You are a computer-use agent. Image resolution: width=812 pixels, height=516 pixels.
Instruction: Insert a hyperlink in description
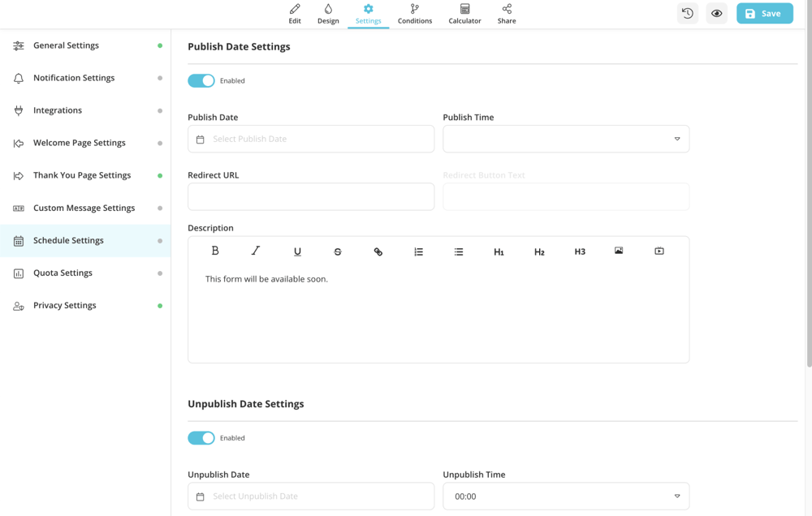pos(378,252)
